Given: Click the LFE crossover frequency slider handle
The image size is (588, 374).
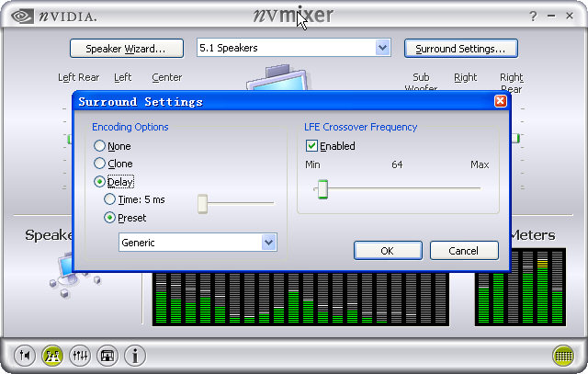Looking at the screenshot, I should [322, 189].
